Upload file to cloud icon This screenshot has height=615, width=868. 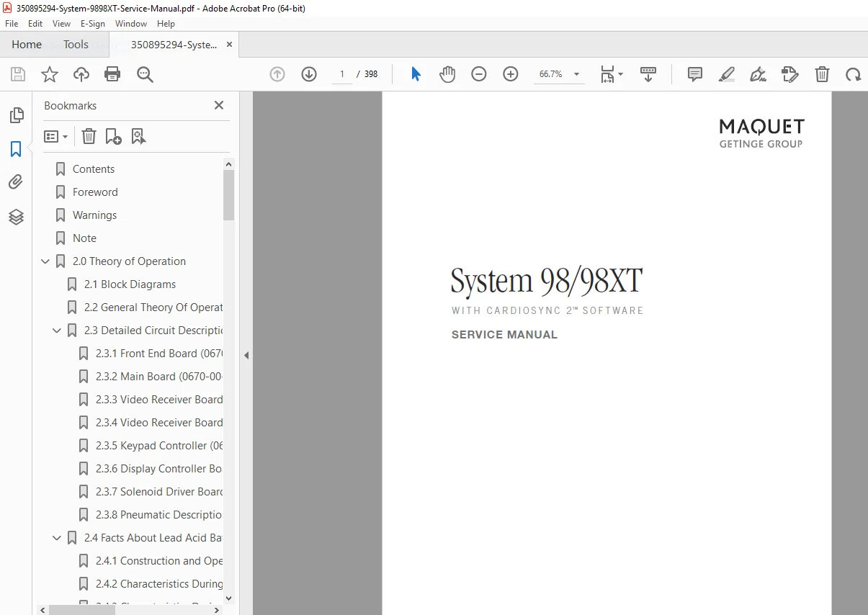81,74
